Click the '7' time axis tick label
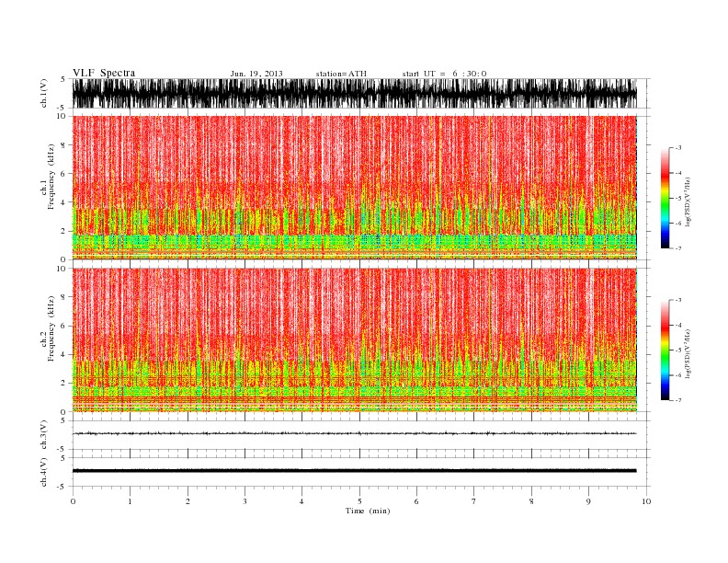728x563 pixels. pos(474,501)
